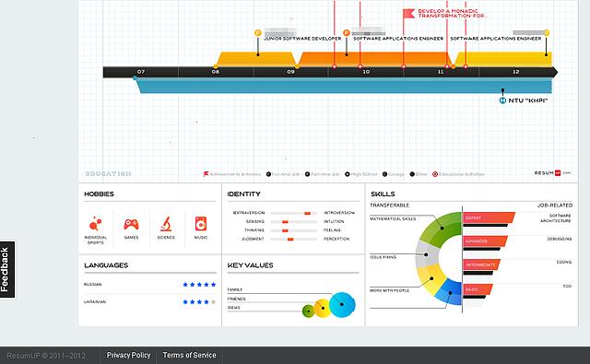Select the Games controller hobby icon
This screenshot has width=590, height=364.
click(x=131, y=224)
